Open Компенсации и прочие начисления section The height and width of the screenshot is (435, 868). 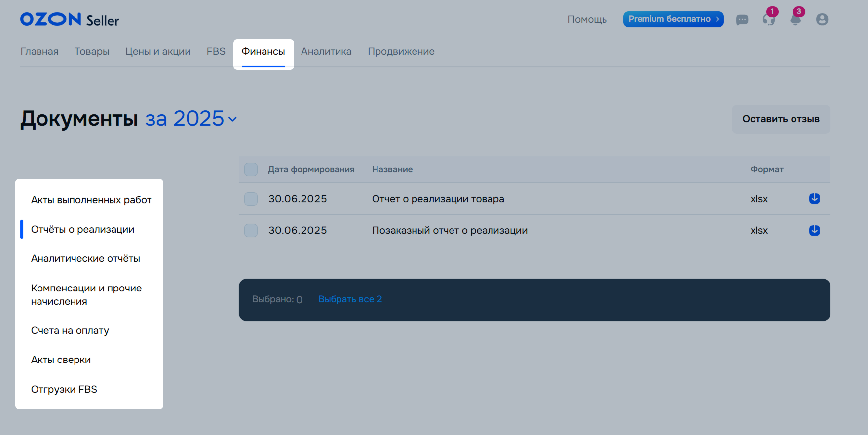[x=86, y=294]
